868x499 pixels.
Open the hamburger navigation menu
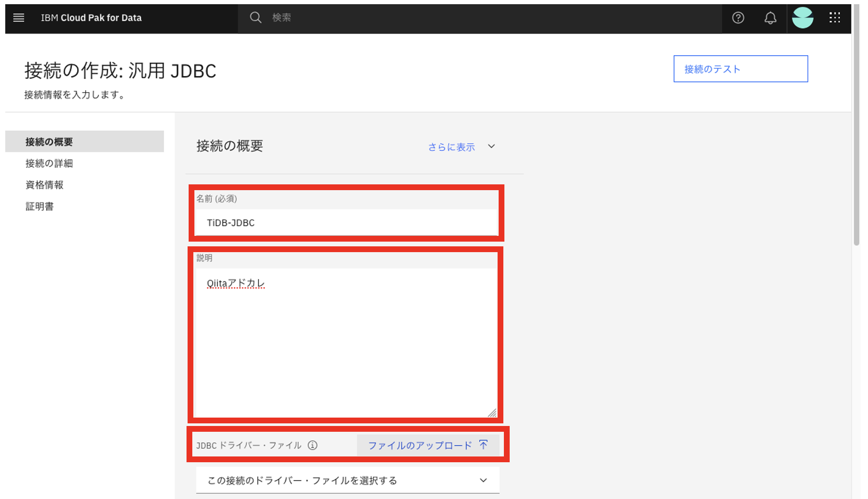coord(18,17)
